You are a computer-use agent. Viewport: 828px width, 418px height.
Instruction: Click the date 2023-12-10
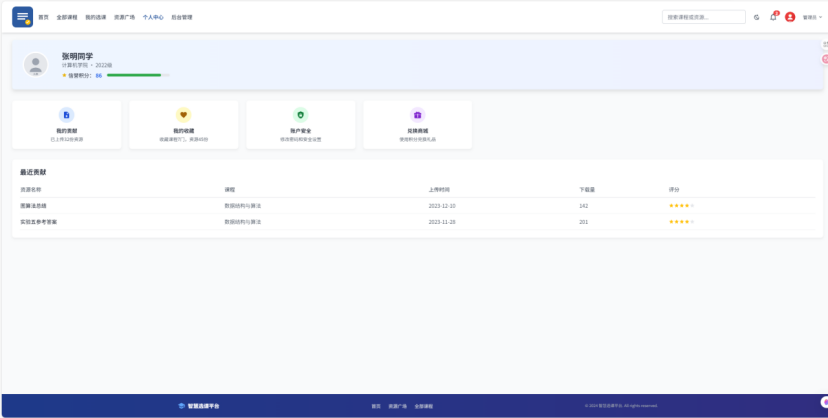(x=442, y=206)
